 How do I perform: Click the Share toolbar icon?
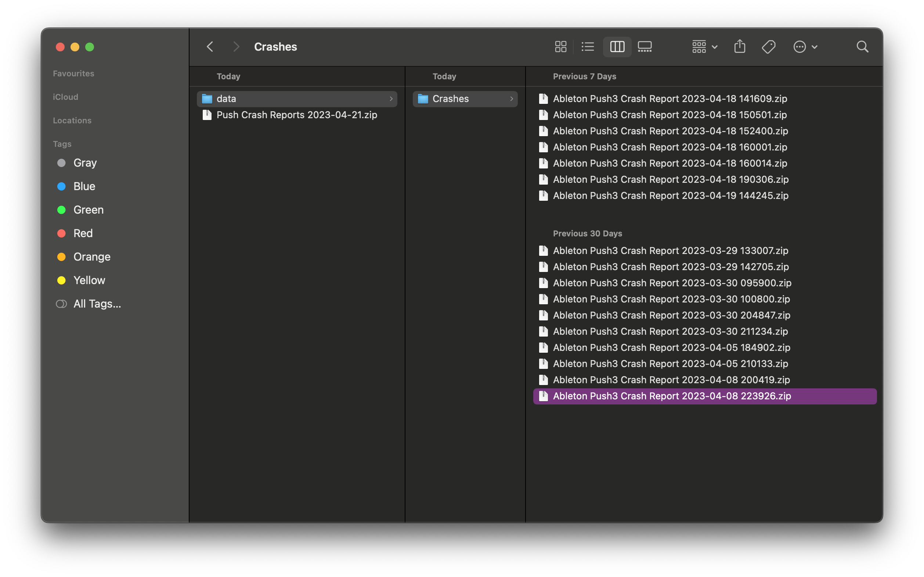click(x=740, y=47)
